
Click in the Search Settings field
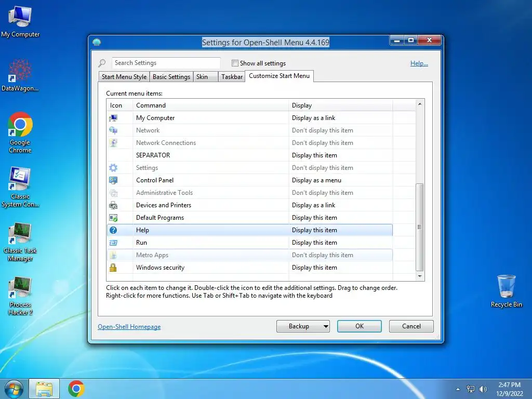click(x=166, y=63)
